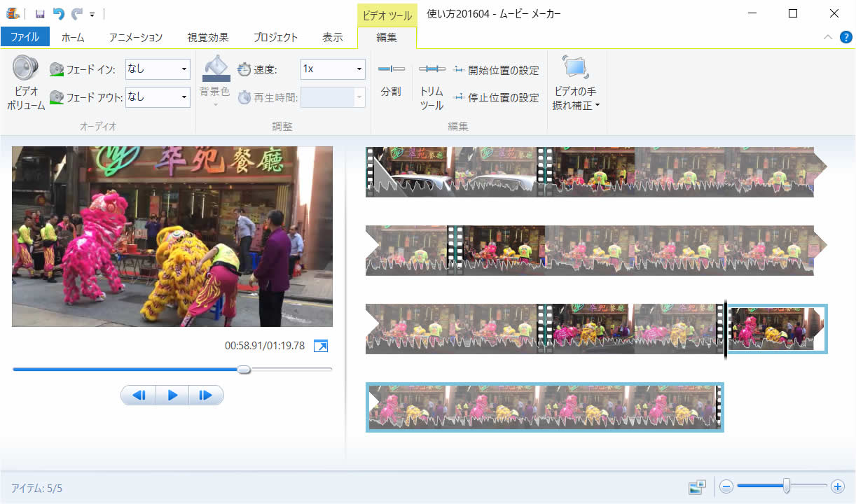Viewport: 856px width, 504px height.
Task: Open the 視覚効果 ribbon tab
Action: [x=208, y=38]
